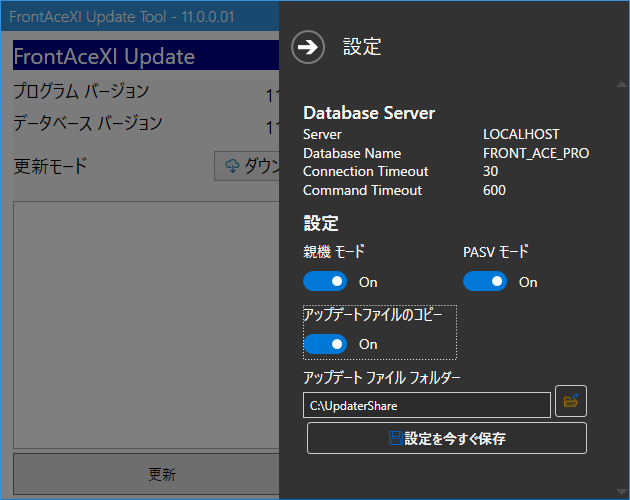The width and height of the screenshot is (630, 500).
Task: Toggle 親機 モード switch off
Action: [x=325, y=282]
